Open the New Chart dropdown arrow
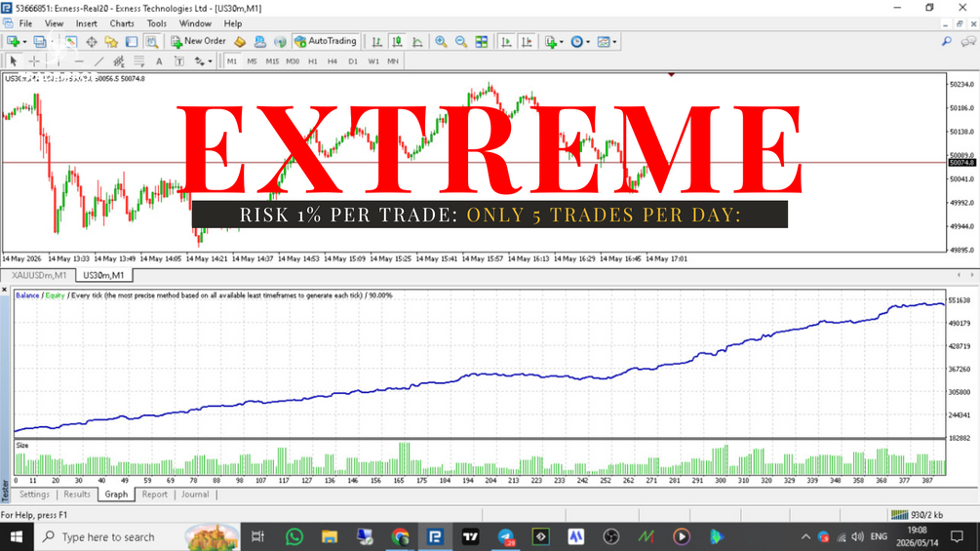Viewport: 980px width, 551px height. 24,42
